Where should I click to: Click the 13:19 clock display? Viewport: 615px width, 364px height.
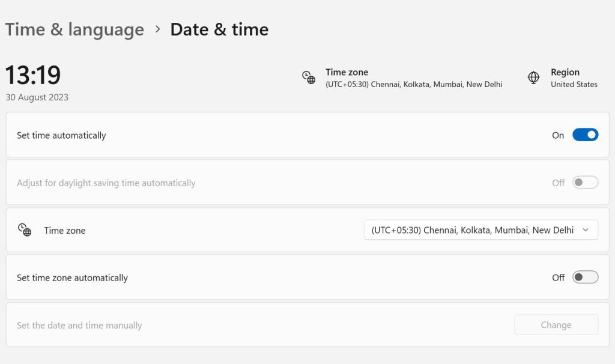point(33,75)
